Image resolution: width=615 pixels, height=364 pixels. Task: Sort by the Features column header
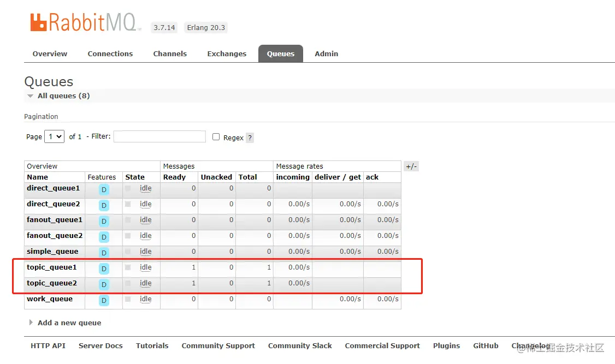tap(102, 177)
